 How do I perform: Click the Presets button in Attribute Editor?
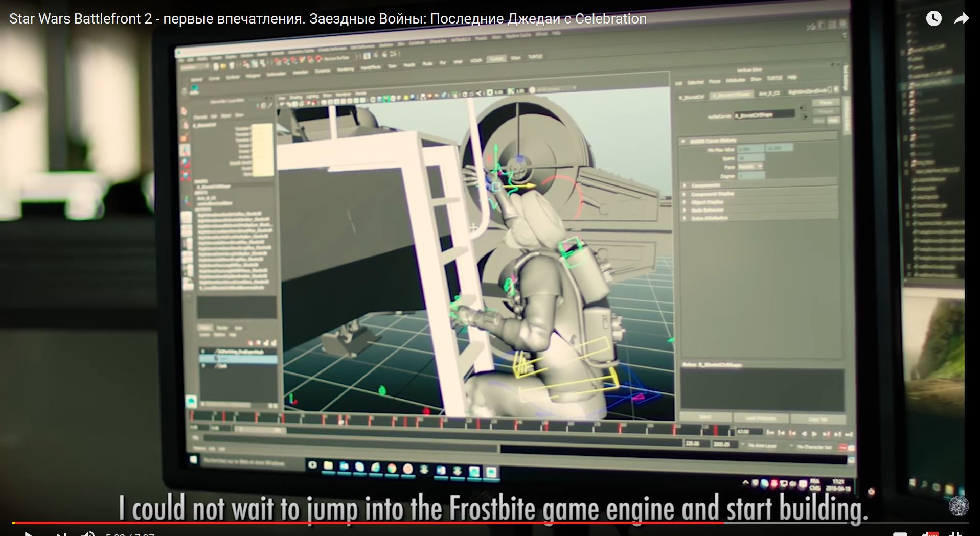click(826, 111)
